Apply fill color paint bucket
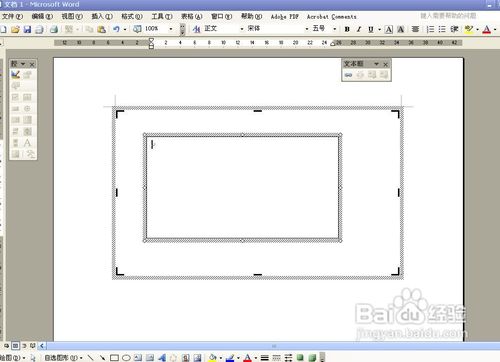Image resolution: width=500 pixels, height=362 pixels. [213, 358]
